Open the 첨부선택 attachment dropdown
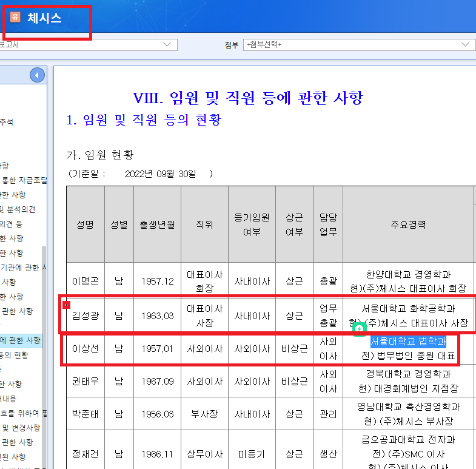Image resolution: width=476 pixels, height=469 pixels. pyautogui.click(x=359, y=45)
